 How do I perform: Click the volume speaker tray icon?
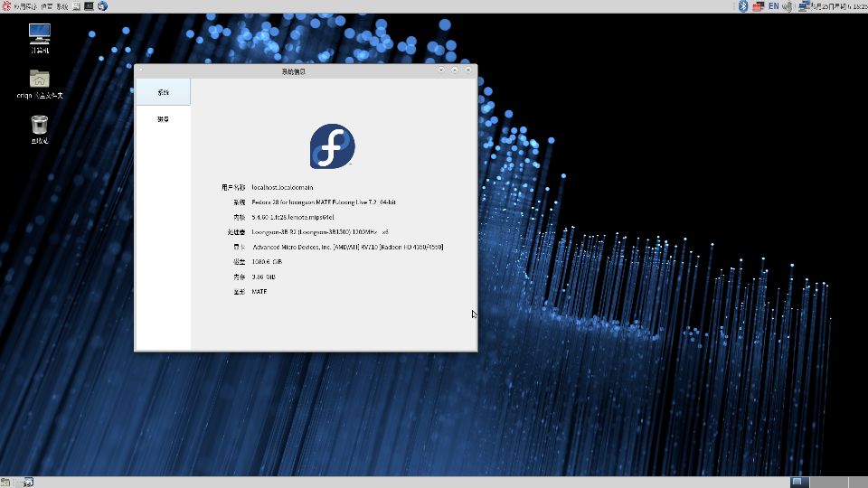[x=788, y=6]
